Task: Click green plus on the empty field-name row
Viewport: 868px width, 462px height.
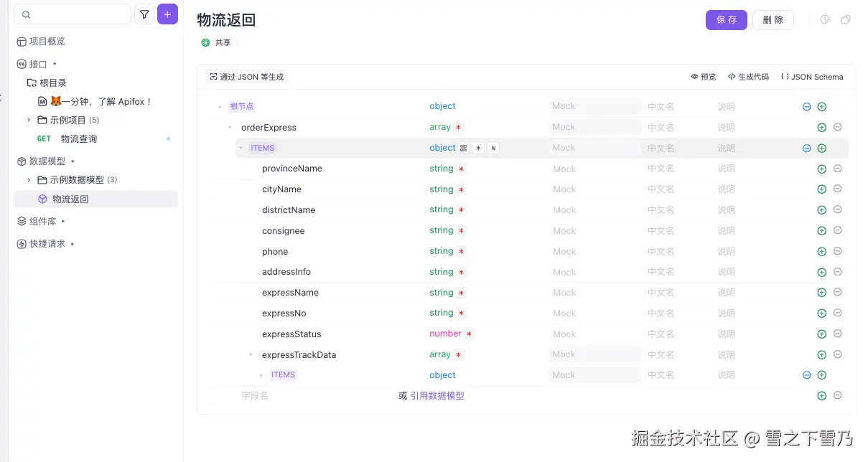Action: tap(822, 396)
